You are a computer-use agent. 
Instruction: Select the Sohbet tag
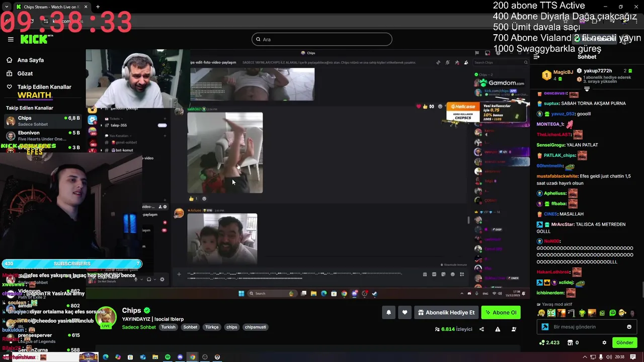pos(190,327)
